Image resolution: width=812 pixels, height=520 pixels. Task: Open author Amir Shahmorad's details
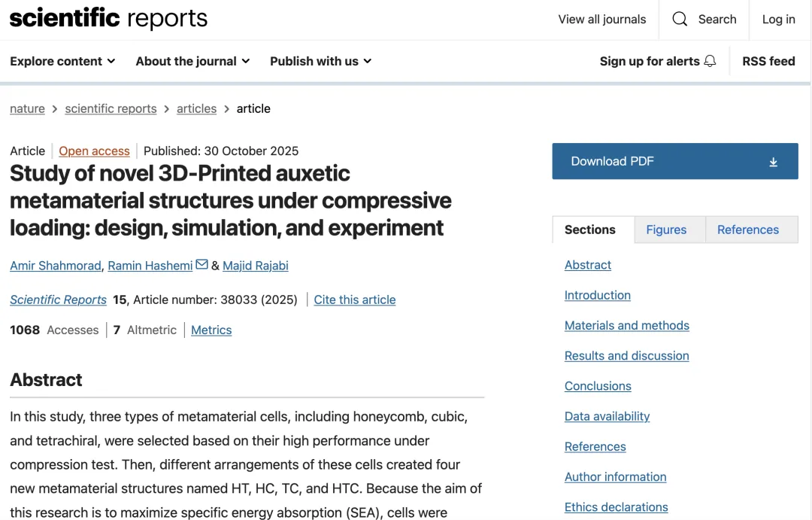point(56,266)
